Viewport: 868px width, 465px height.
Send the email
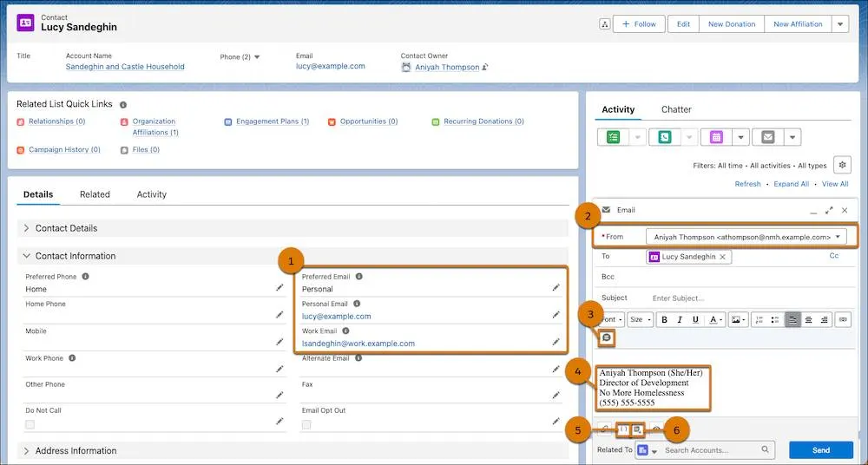coord(821,450)
